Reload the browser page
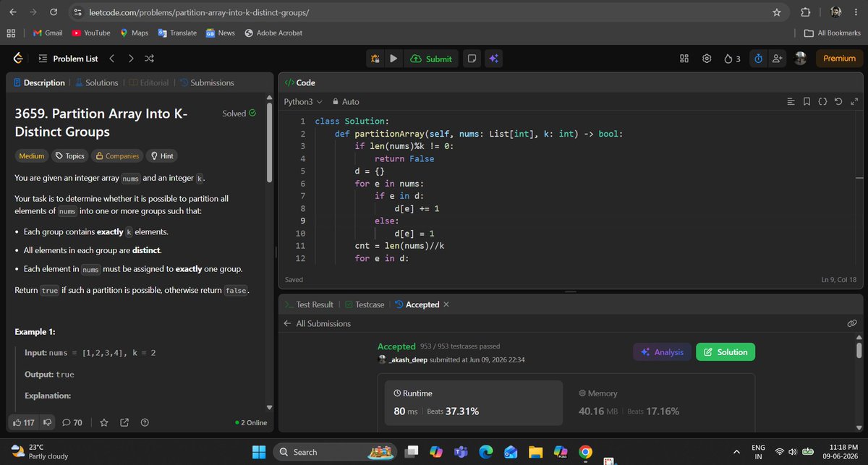 (x=54, y=12)
